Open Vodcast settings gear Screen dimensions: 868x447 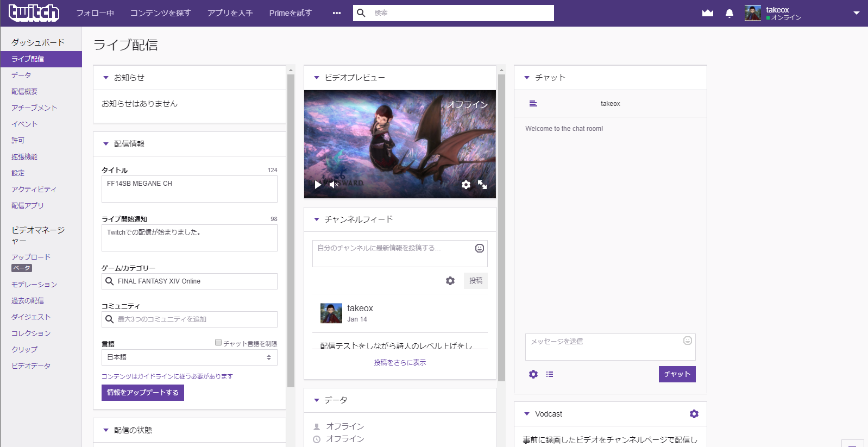[694, 414]
